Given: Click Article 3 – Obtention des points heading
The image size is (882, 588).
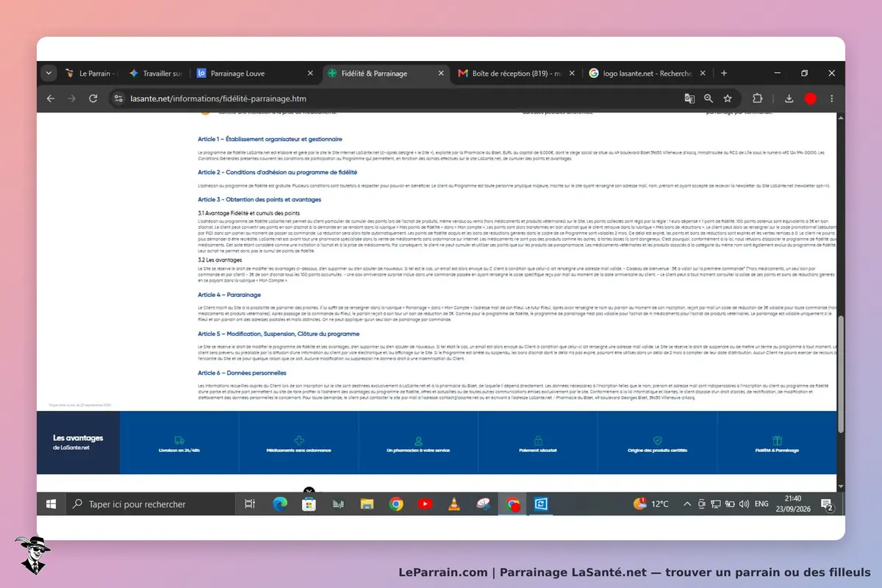Looking at the screenshot, I should pyautogui.click(x=259, y=199).
